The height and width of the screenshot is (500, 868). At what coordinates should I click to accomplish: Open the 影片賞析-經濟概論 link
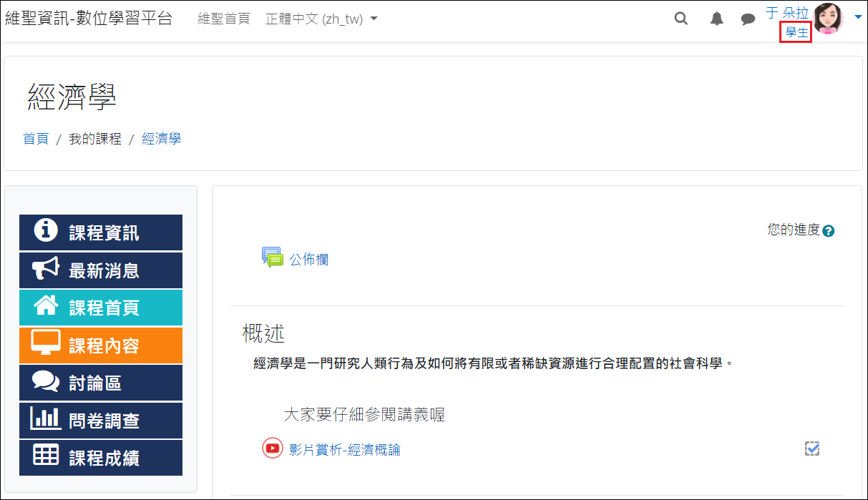click(345, 450)
